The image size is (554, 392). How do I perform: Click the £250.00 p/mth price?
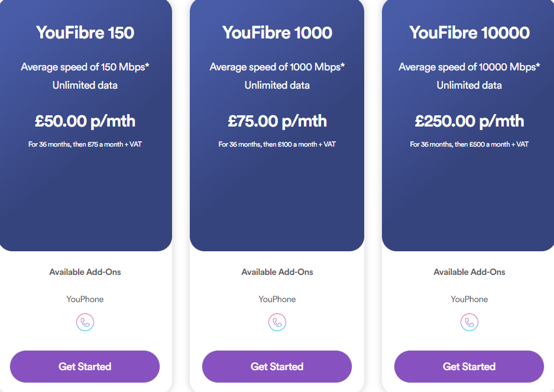tap(469, 121)
